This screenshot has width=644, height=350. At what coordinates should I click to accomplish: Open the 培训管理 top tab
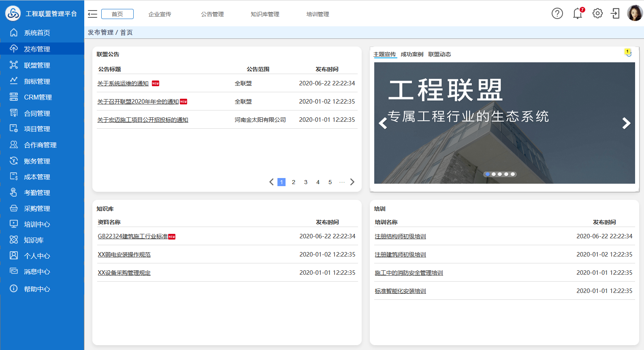[318, 14]
